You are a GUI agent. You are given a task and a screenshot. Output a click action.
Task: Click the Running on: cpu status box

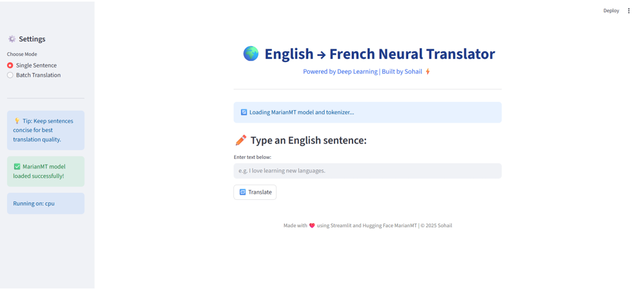45,204
